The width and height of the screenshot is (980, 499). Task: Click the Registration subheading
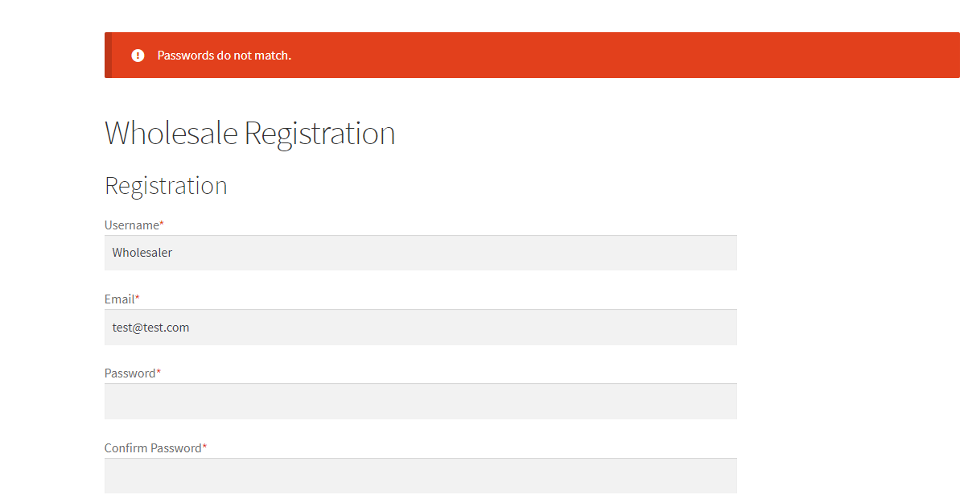pyautogui.click(x=166, y=185)
